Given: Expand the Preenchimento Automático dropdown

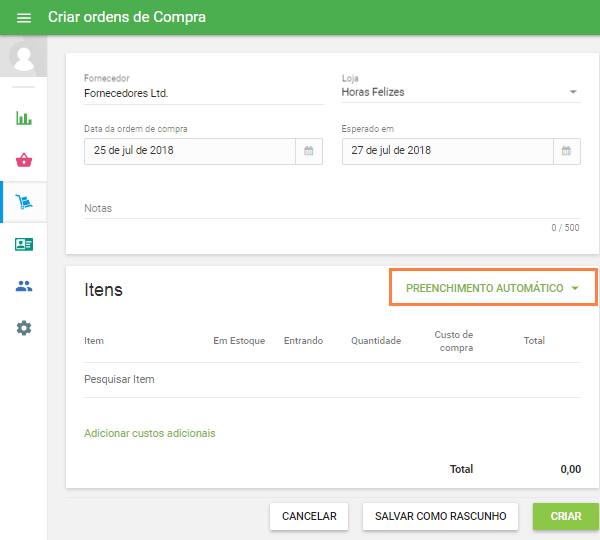Looking at the screenshot, I should coord(493,288).
